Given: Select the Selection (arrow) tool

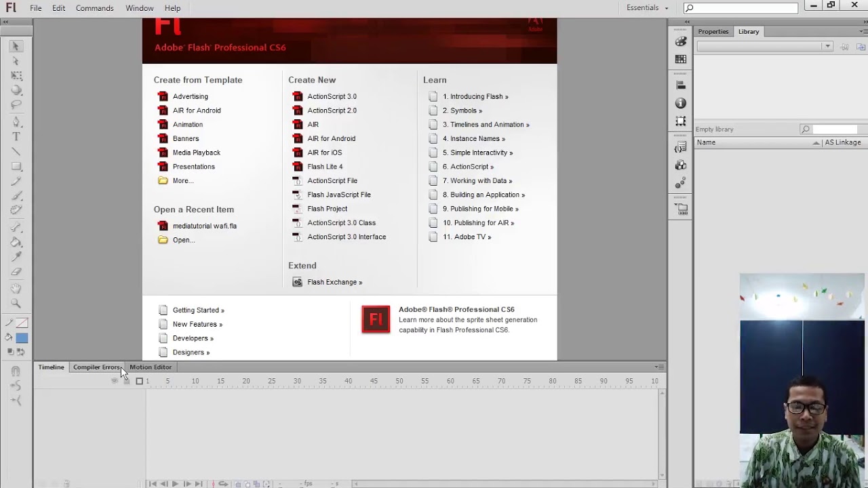Looking at the screenshot, I should coord(16,46).
